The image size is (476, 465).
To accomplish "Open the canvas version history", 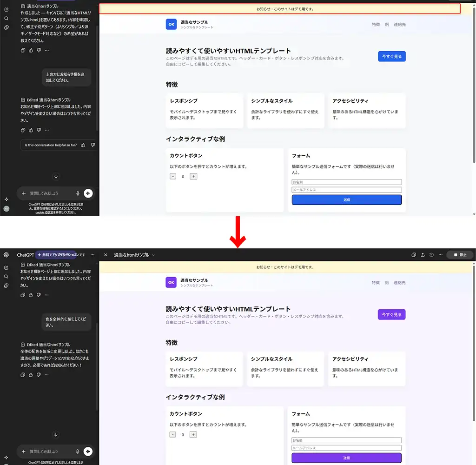I will (431, 255).
